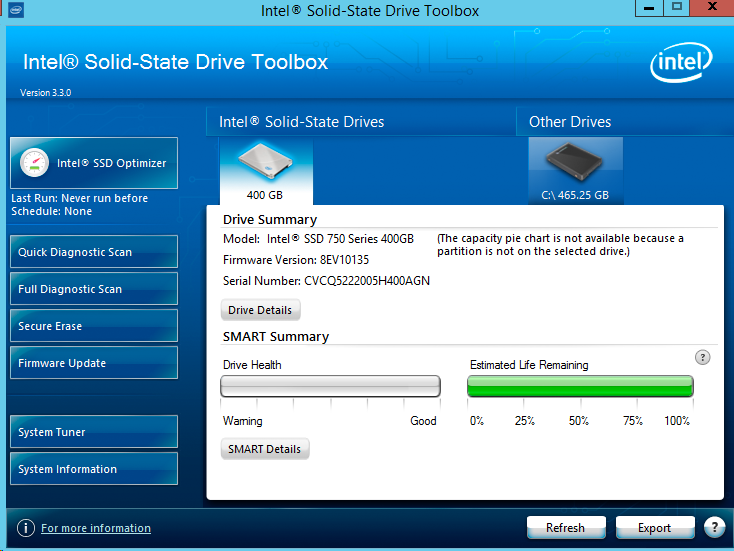Click the SMART Summary help question mark
The image size is (734, 551).
click(703, 357)
